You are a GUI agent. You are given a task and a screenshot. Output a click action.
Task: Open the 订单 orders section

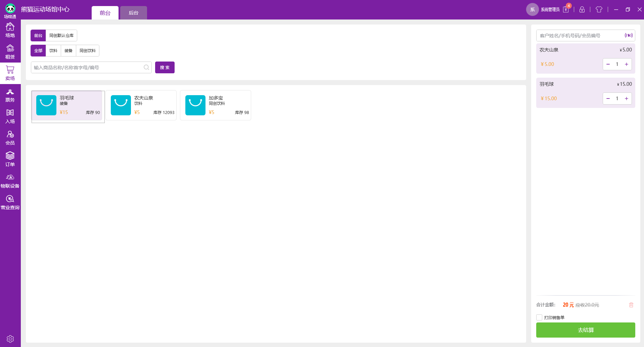click(x=10, y=159)
